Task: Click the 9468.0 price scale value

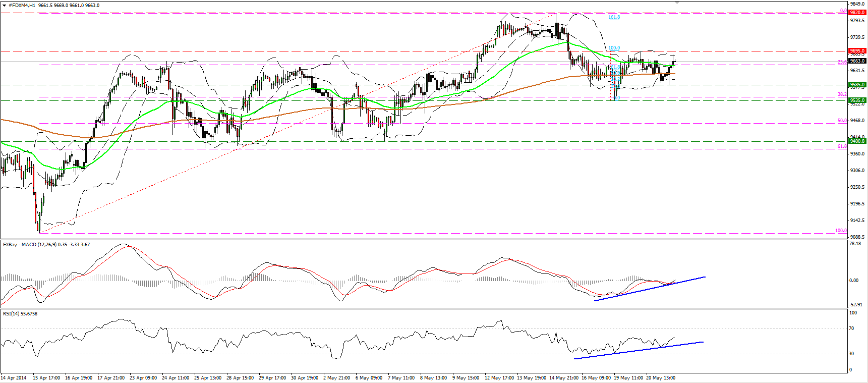Action: pyautogui.click(x=857, y=121)
